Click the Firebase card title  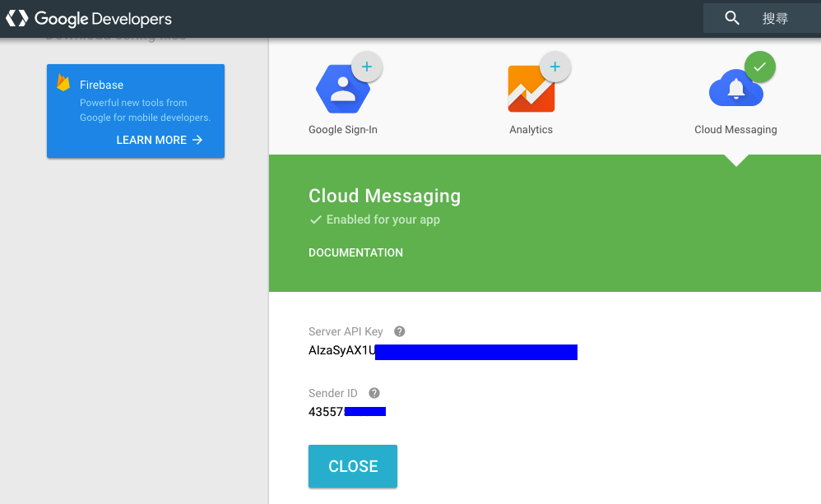point(101,85)
